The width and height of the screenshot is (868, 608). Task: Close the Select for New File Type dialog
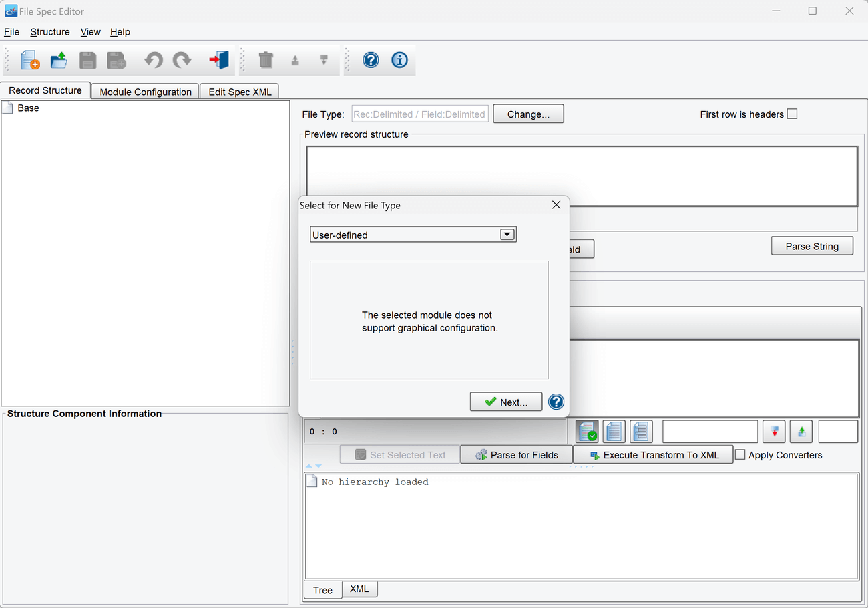coord(556,205)
